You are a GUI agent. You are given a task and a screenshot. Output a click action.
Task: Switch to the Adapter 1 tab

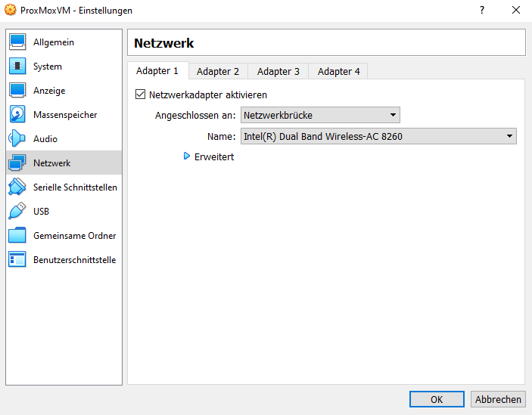pos(157,71)
